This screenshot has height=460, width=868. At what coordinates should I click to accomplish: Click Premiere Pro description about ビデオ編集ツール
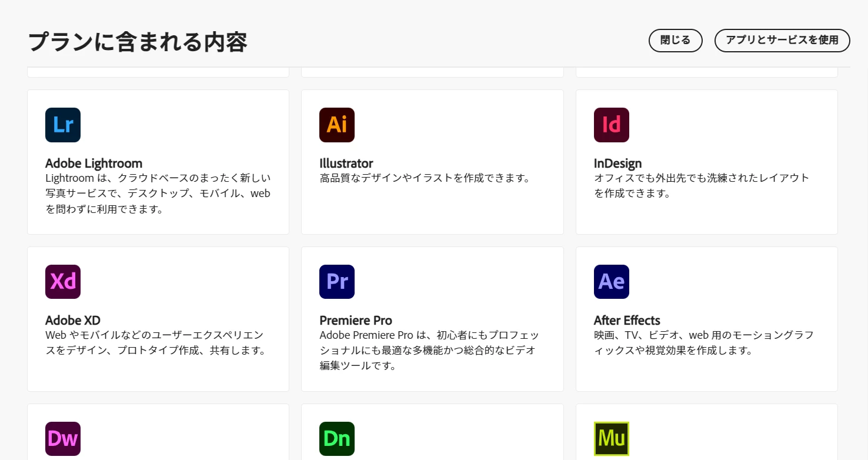pyautogui.click(x=429, y=351)
